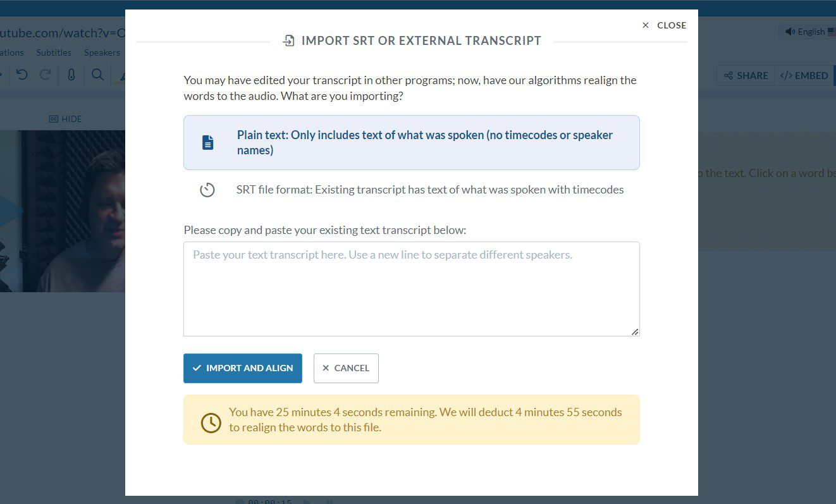
Task: Select the SRT file format import option
Action: click(429, 189)
